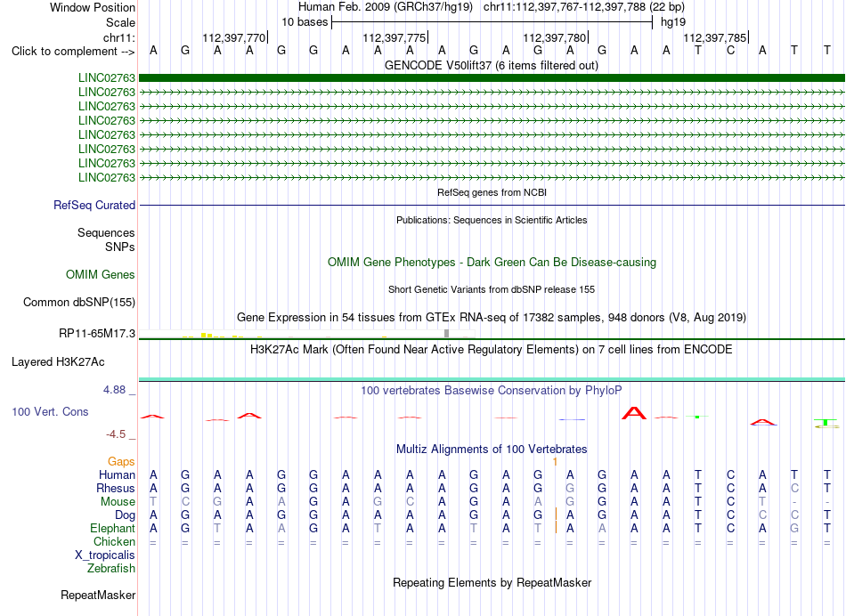846x616 pixels.
Task: Click the 'Human Feb. 2009 (GRCh37/hg19)' assembly text
Action: [x=386, y=7]
